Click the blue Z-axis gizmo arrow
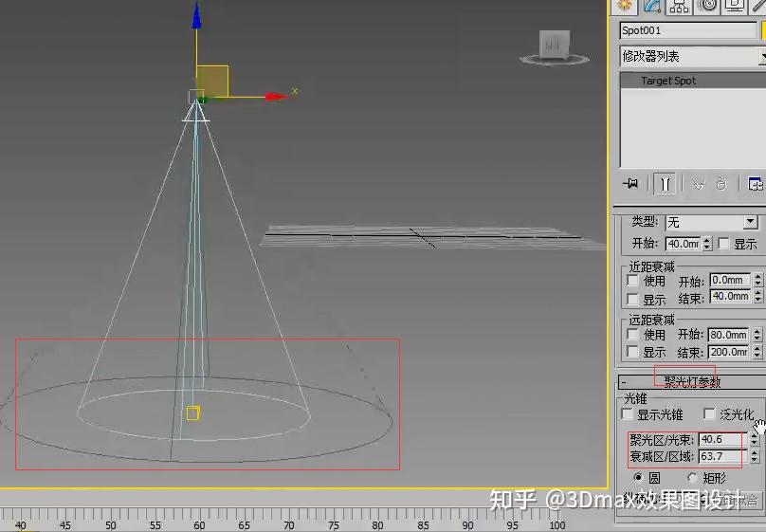 pos(196,16)
